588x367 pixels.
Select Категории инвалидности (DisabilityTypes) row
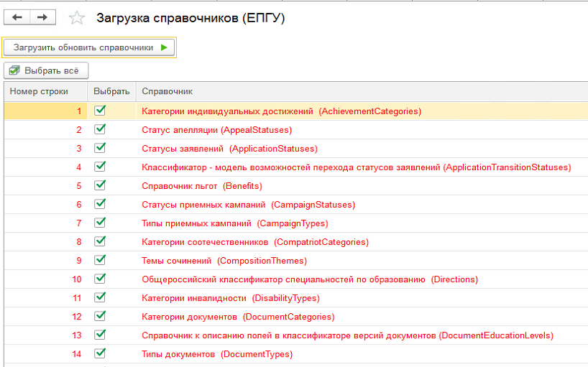tap(231, 299)
